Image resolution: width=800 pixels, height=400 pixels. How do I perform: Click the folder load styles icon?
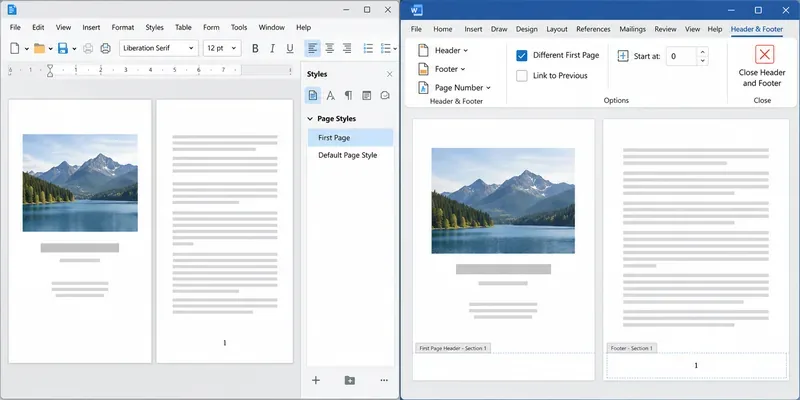tap(349, 380)
